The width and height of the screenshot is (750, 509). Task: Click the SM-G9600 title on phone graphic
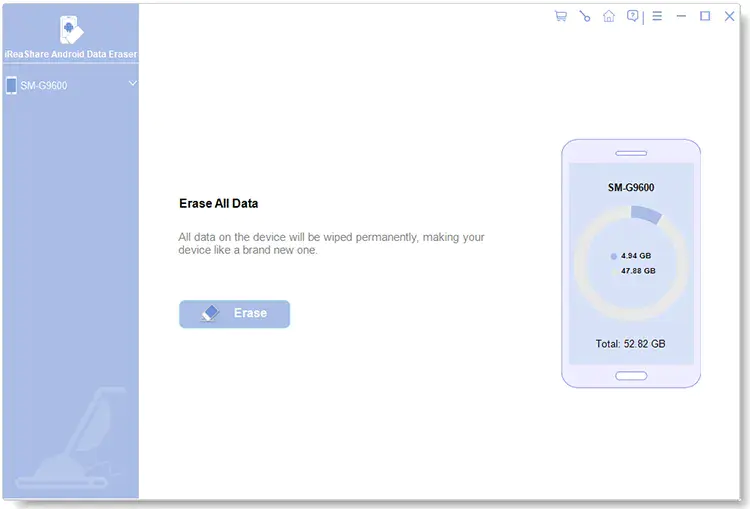point(631,188)
